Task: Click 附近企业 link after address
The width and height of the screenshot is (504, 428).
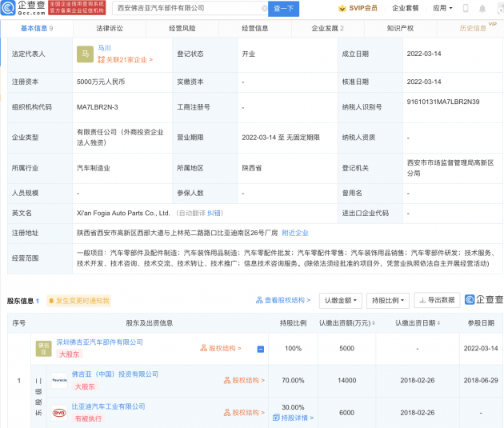Action: click(x=295, y=233)
